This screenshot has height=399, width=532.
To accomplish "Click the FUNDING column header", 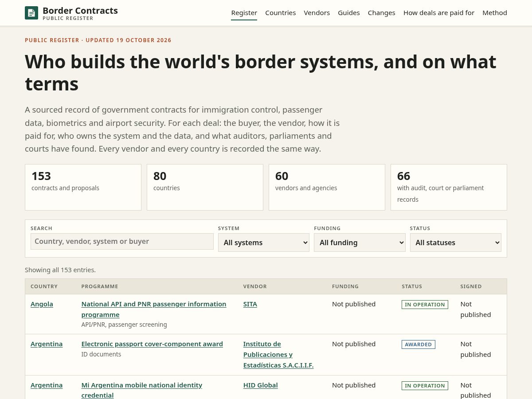I will [x=345, y=286].
